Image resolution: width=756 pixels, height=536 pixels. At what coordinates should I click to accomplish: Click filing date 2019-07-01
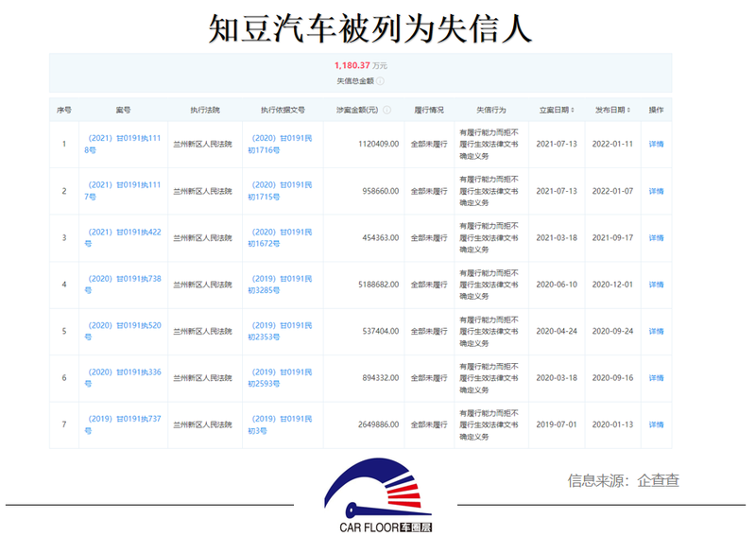pos(557,424)
